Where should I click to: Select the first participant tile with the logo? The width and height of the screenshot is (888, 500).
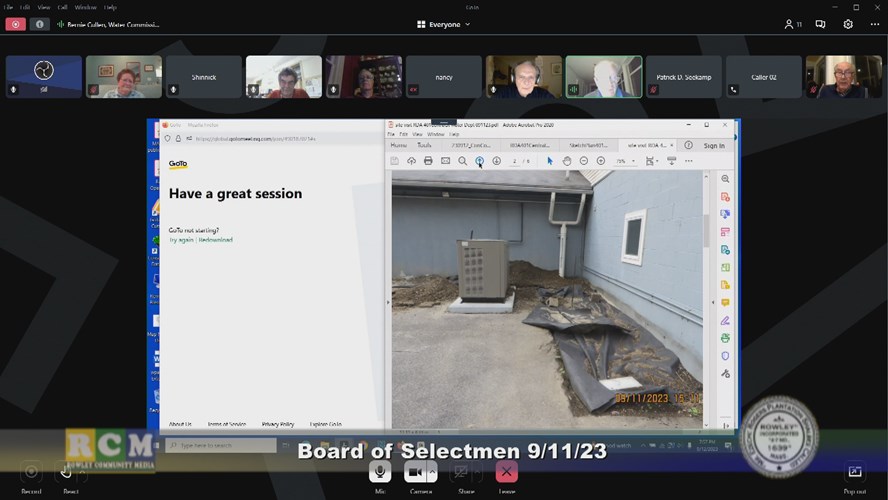(44, 77)
